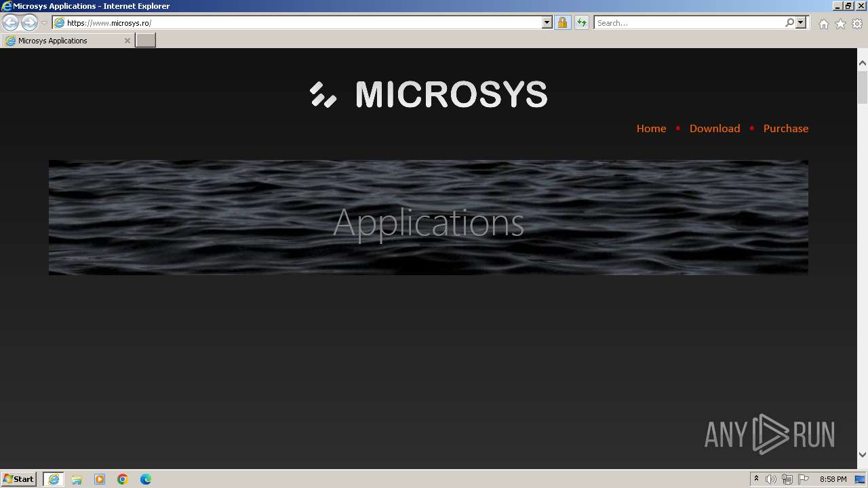This screenshot has height=488, width=868.
Task: Open the Purchase page link
Action: [x=786, y=128]
